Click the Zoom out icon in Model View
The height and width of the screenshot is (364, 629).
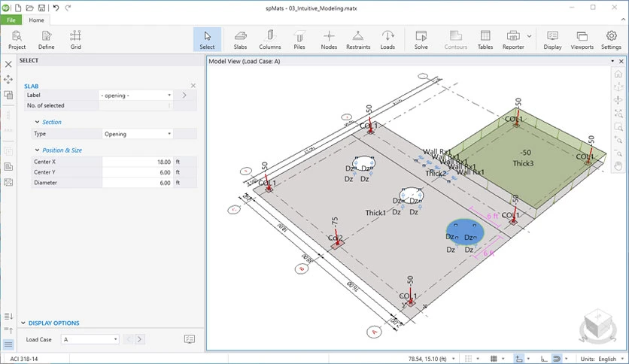[x=618, y=153]
